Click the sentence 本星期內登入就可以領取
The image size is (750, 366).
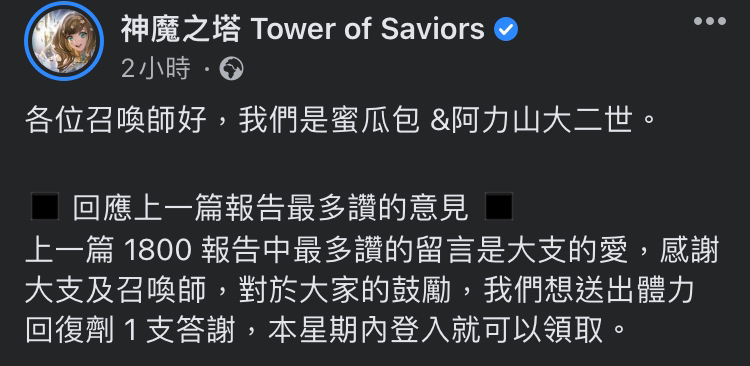tap(434, 329)
